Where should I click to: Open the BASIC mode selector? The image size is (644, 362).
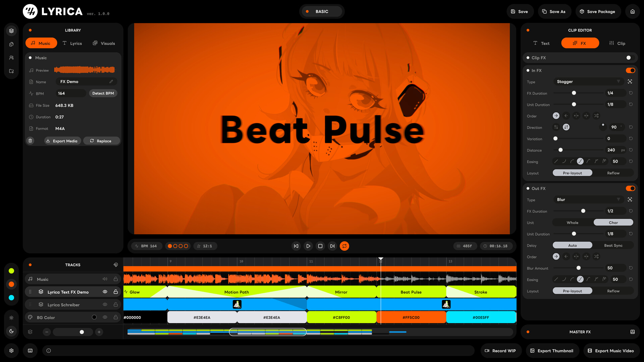pyautogui.click(x=322, y=11)
